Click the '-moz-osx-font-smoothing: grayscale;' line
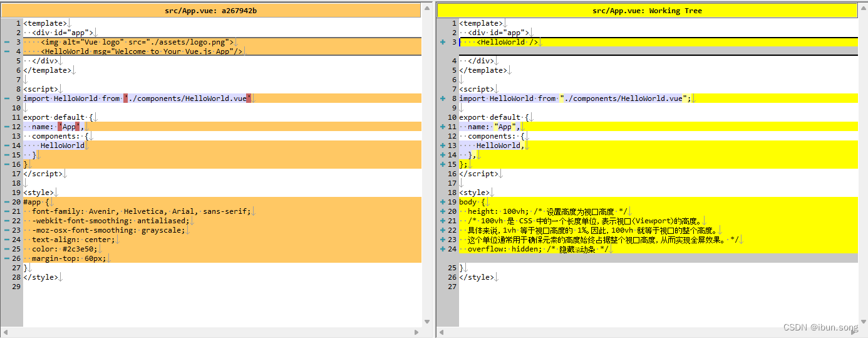This screenshot has width=868, height=338. [x=222, y=230]
